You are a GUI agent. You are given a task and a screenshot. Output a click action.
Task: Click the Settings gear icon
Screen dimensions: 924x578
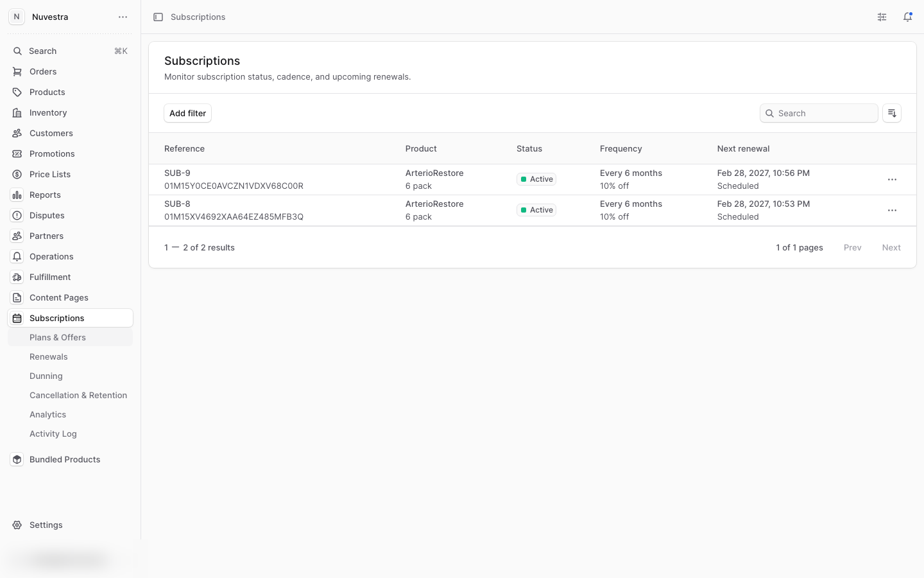(17, 525)
